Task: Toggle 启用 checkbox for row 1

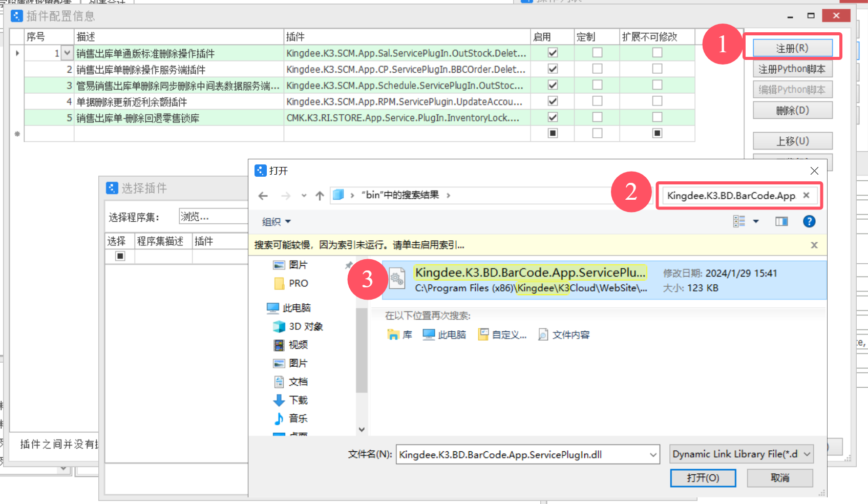Action: pos(553,53)
